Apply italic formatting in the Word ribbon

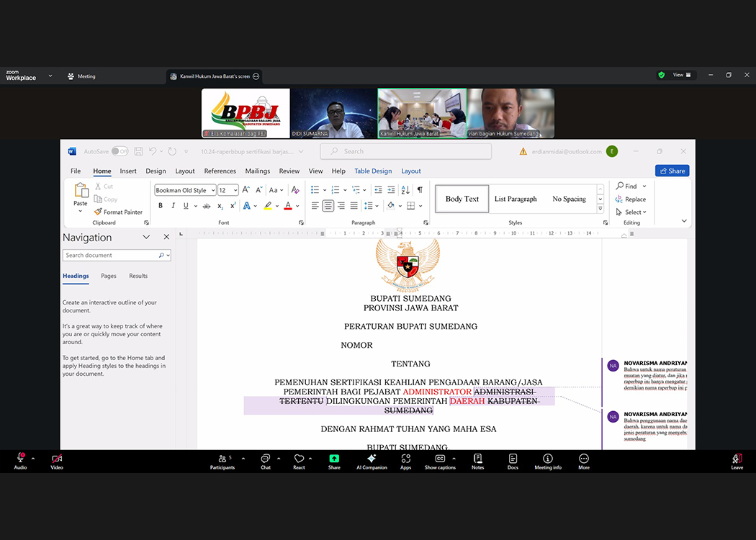(173, 206)
